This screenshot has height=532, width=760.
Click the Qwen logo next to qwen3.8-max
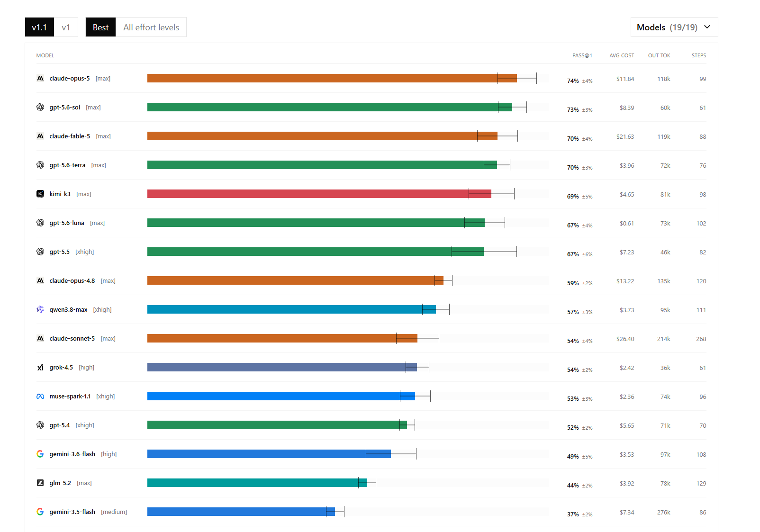click(x=40, y=309)
